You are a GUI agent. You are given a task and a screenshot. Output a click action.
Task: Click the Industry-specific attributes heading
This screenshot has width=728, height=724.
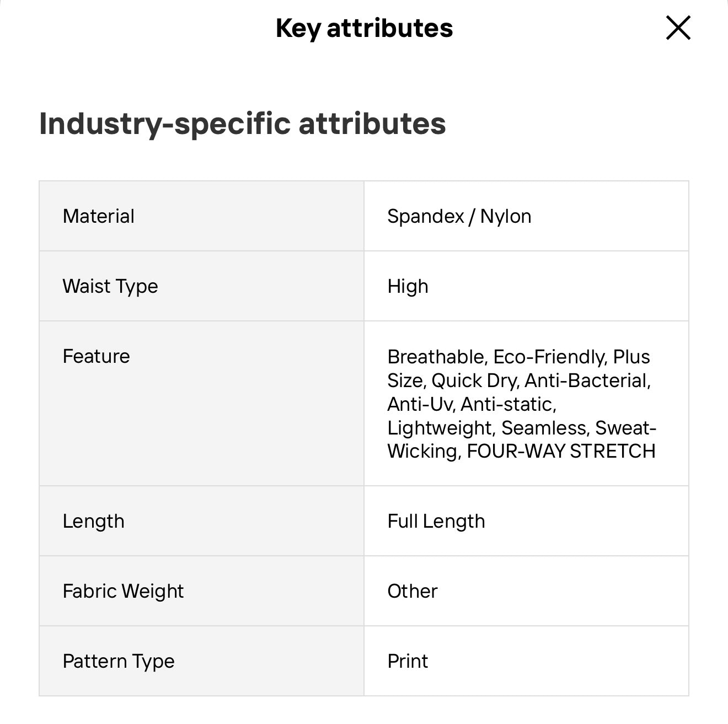coord(242,123)
